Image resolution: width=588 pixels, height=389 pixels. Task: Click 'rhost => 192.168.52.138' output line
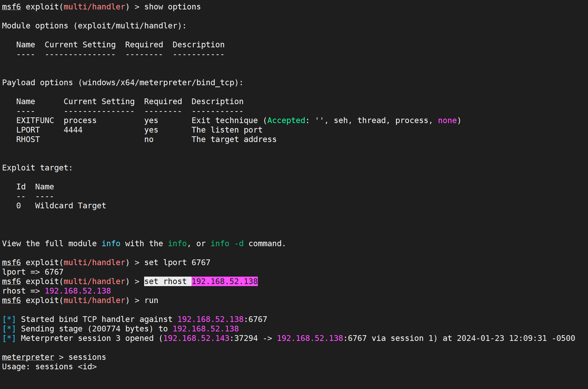tap(57, 291)
